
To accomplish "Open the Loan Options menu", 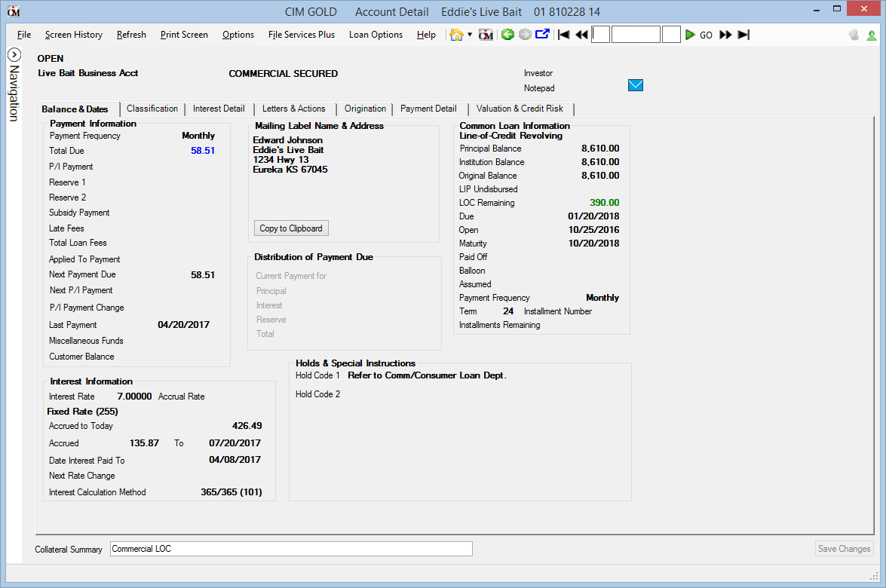I will 376,35.
